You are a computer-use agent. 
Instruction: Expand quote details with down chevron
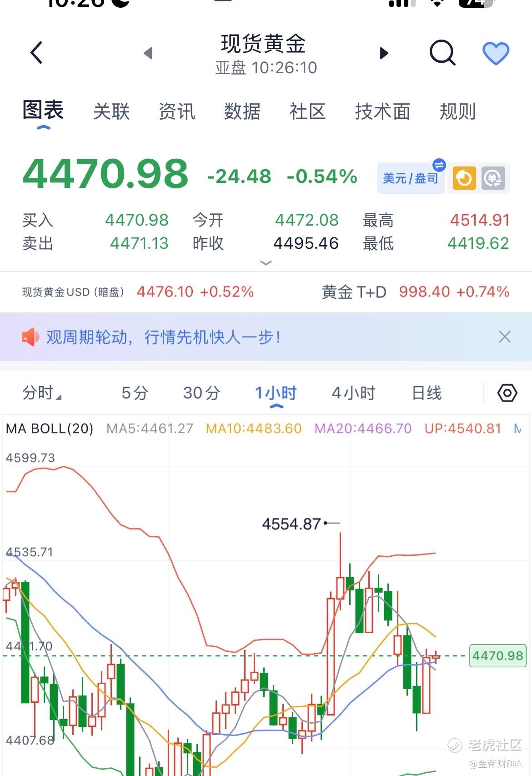(266, 262)
